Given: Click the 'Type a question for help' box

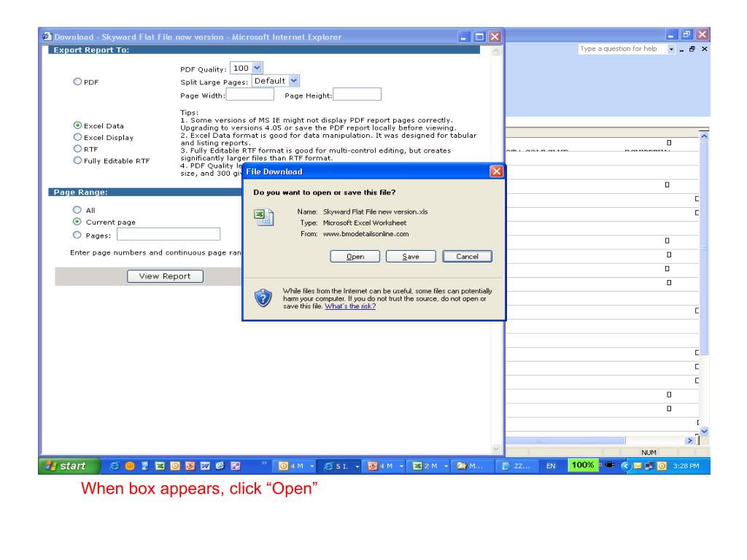Looking at the screenshot, I should pos(622,49).
